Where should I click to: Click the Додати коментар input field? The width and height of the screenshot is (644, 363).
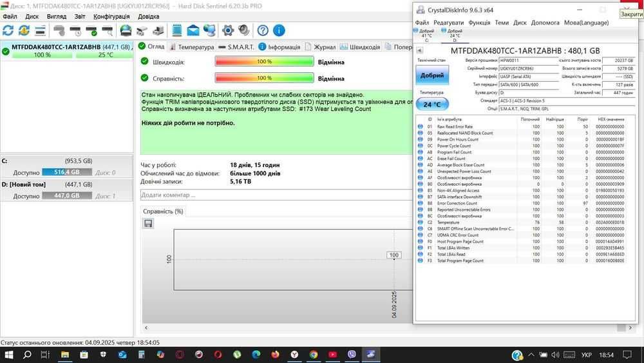coord(276,195)
